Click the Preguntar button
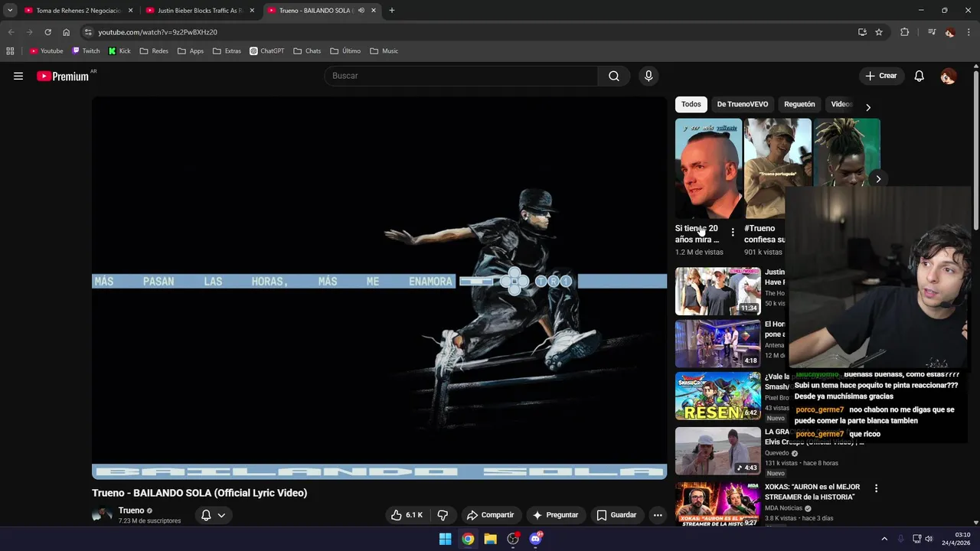Screen dimensions: 980x551 (x=555, y=515)
